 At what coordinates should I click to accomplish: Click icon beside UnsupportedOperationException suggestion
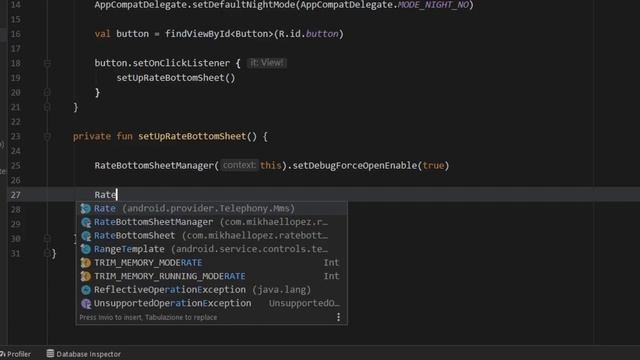coord(85,304)
